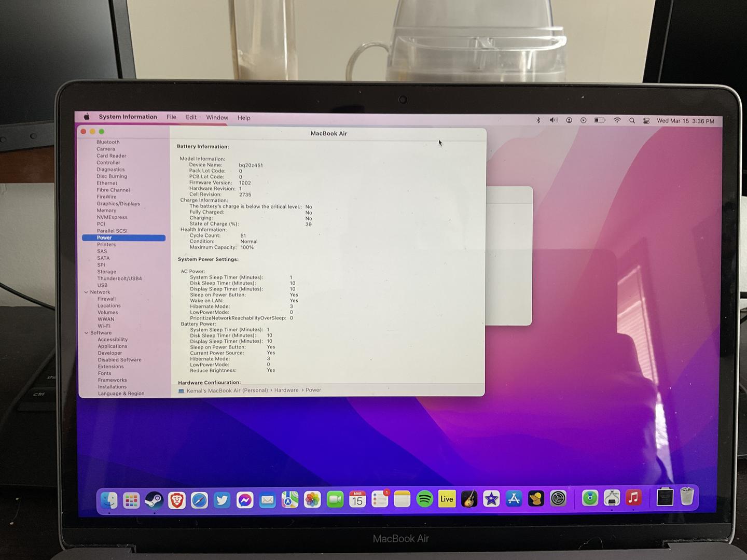Open the File menu
The height and width of the screenshot is (560, 747).
point(171,117)
